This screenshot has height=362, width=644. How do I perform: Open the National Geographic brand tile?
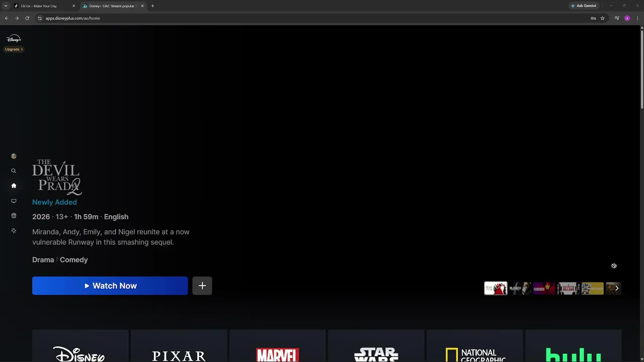(x=475, y=346)
